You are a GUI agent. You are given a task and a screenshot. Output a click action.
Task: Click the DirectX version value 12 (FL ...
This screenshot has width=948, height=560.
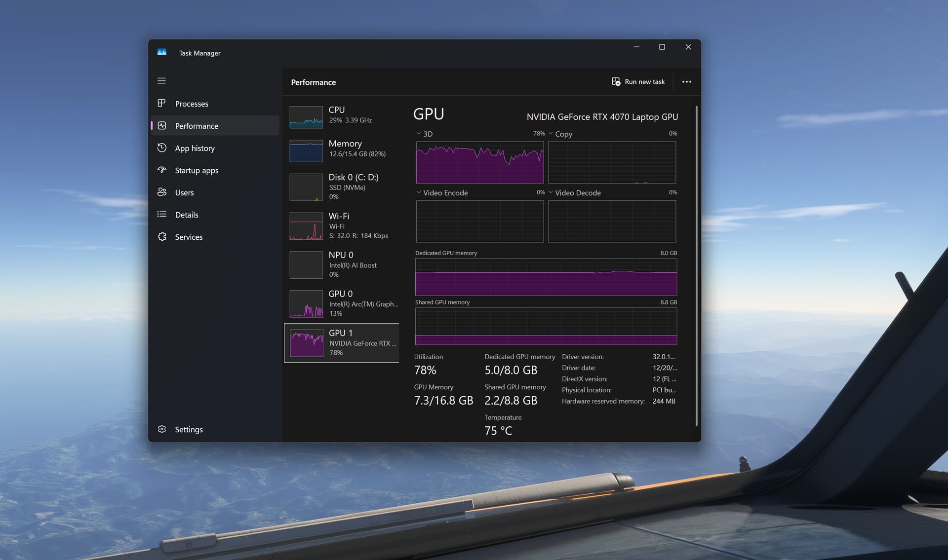point(665,379)
